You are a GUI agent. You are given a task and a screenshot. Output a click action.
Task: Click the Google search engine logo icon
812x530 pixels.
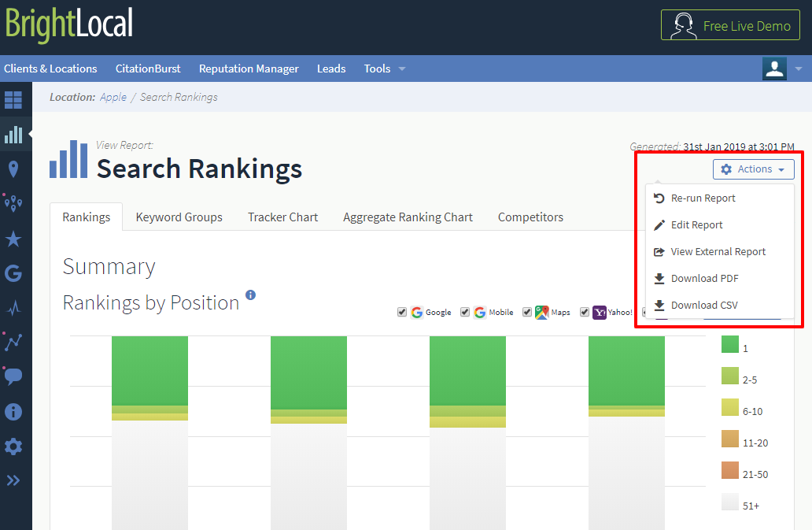click(417, 313)
